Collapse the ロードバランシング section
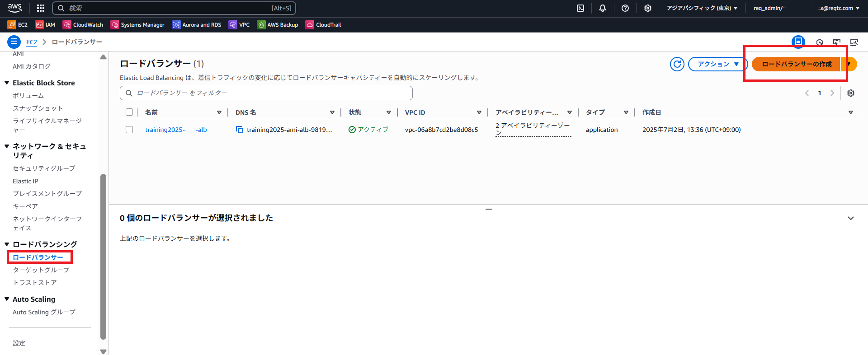Image resolution: width=868 pixels, height=355 pixels. point(7,244)
